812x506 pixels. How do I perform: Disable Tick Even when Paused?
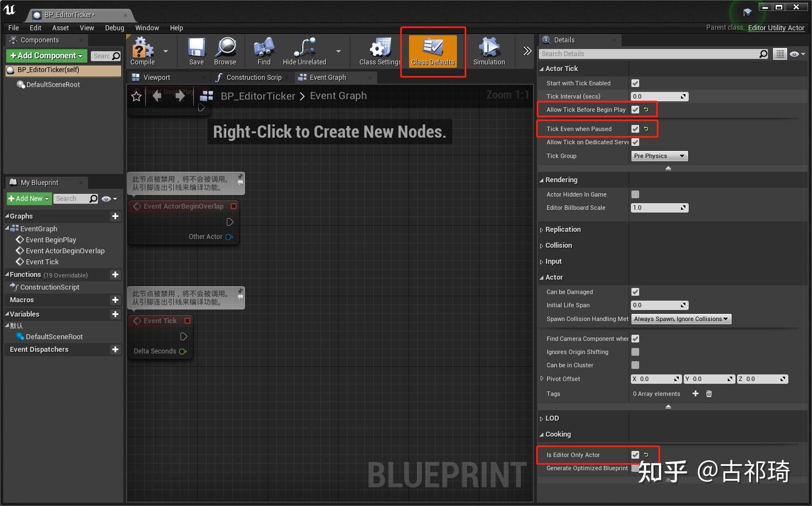(x=635, y=128)
